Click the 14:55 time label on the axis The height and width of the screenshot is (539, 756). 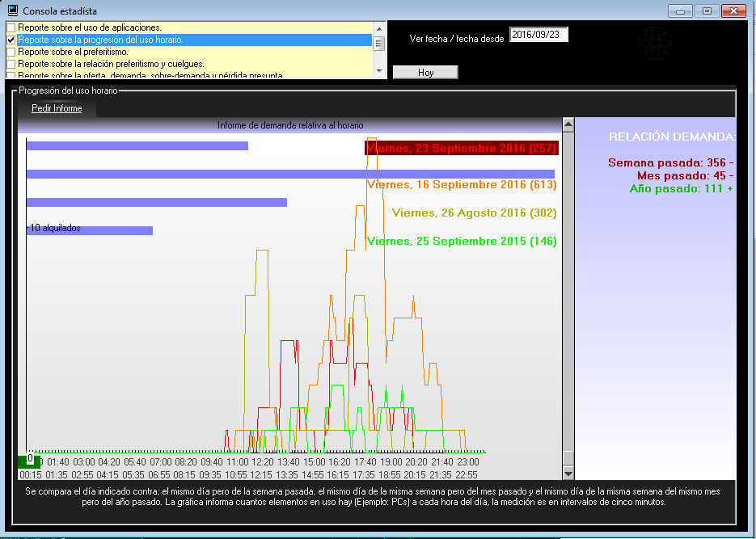[x=312, y=475]
